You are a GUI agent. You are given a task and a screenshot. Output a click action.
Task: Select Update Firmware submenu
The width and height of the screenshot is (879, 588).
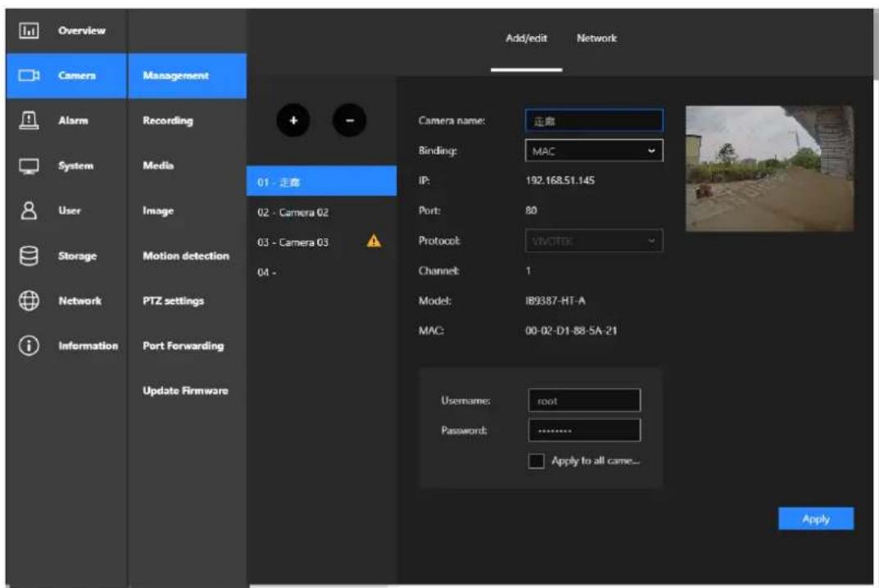pos(185,391)
